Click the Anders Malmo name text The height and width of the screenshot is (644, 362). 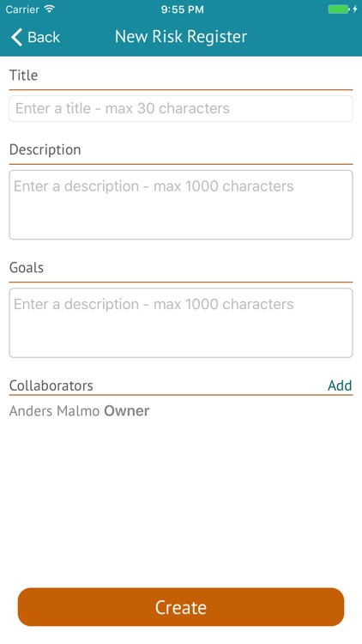click(54, 410)
